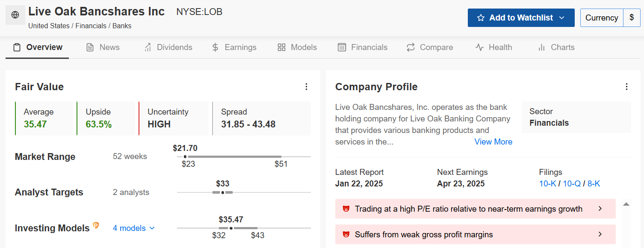Expand the high P/E ratio warning
644x248 pixels.
tap(475, 209)
